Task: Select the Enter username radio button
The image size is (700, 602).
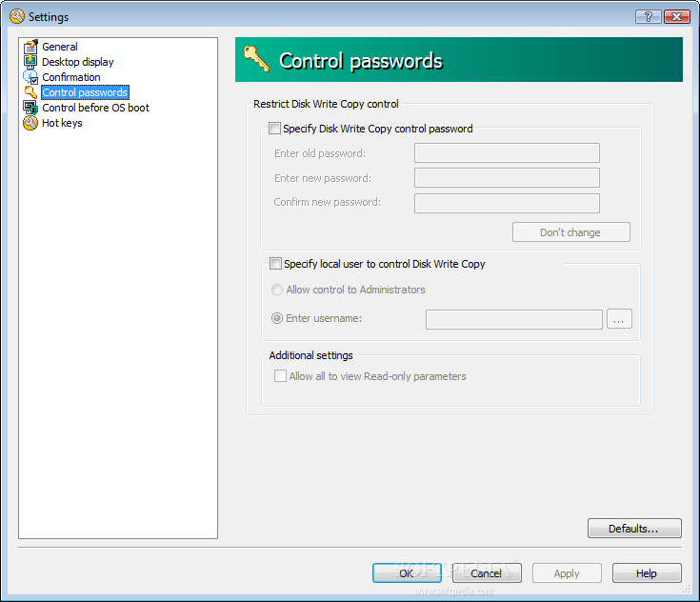Action: tap(277, 318)
